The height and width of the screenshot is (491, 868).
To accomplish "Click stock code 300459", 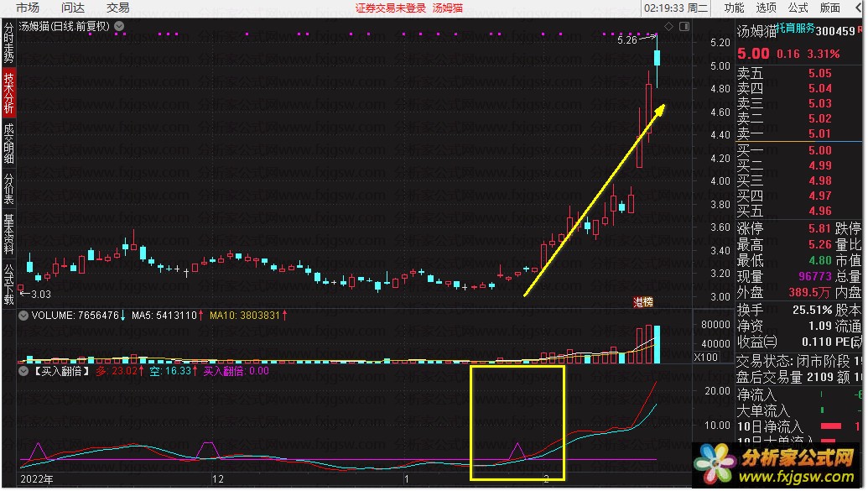I will (835, 32).
